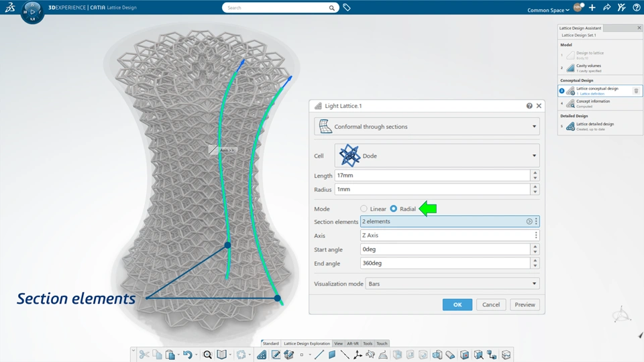Increase the Start angle with up stepper

coord(535,247)
